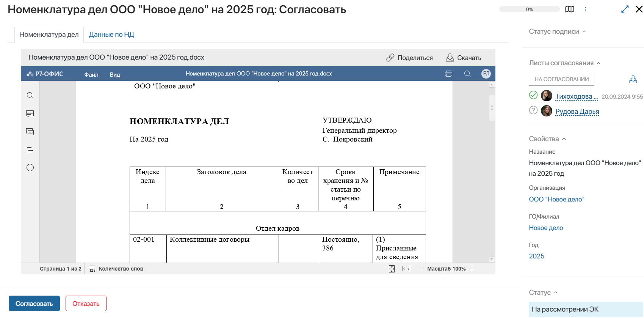The image size is (644, 318).
Task: Open search in the editor header
Action: [467, 74]
